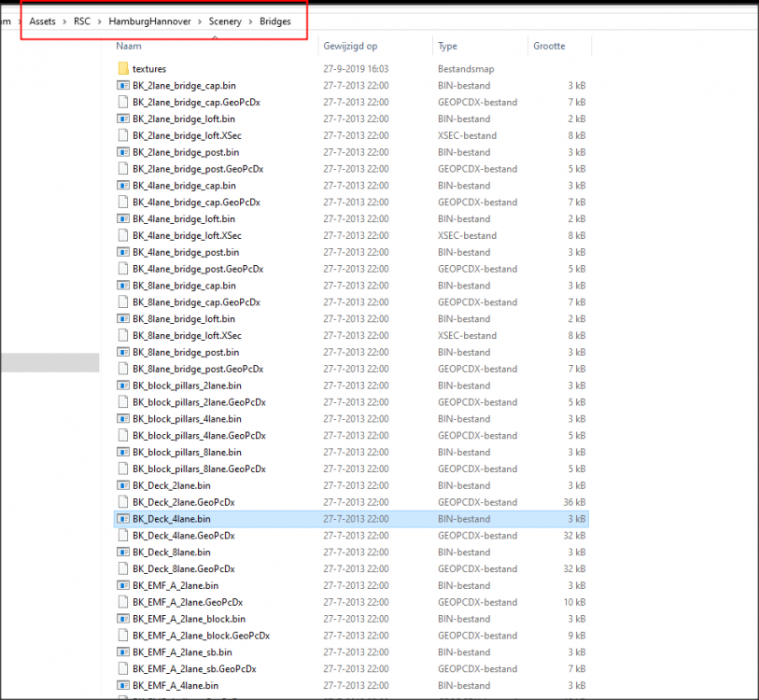
Task: Sort by the Gewijzigd op column header
Action: tap(350, 46)
